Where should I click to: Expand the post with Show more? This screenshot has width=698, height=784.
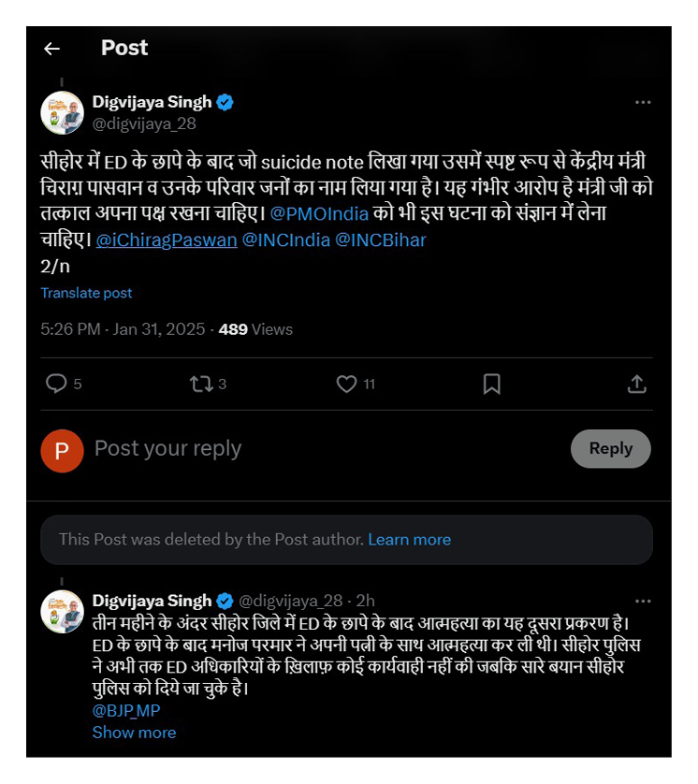[134, 732]
